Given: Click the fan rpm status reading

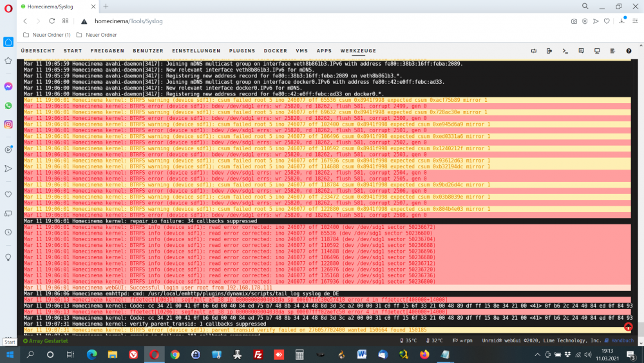Looking at the screenshot, I should coord(462,340).
